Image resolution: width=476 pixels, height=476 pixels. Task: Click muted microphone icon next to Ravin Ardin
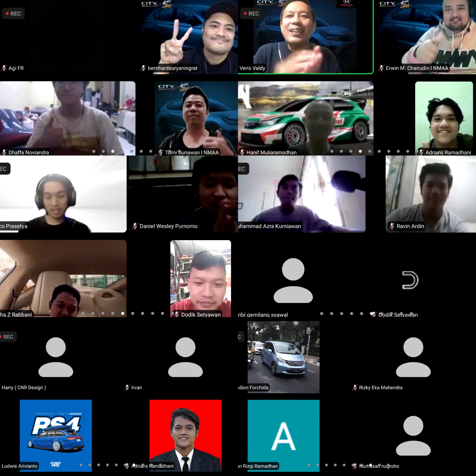(392, 226)
